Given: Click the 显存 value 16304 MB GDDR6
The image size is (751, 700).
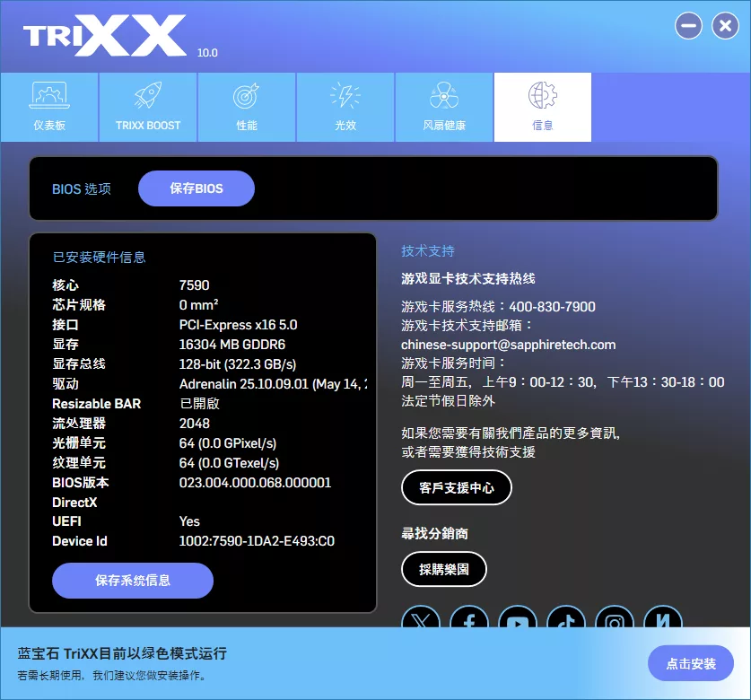Looking at the screenshot, I should coord(231,345).
